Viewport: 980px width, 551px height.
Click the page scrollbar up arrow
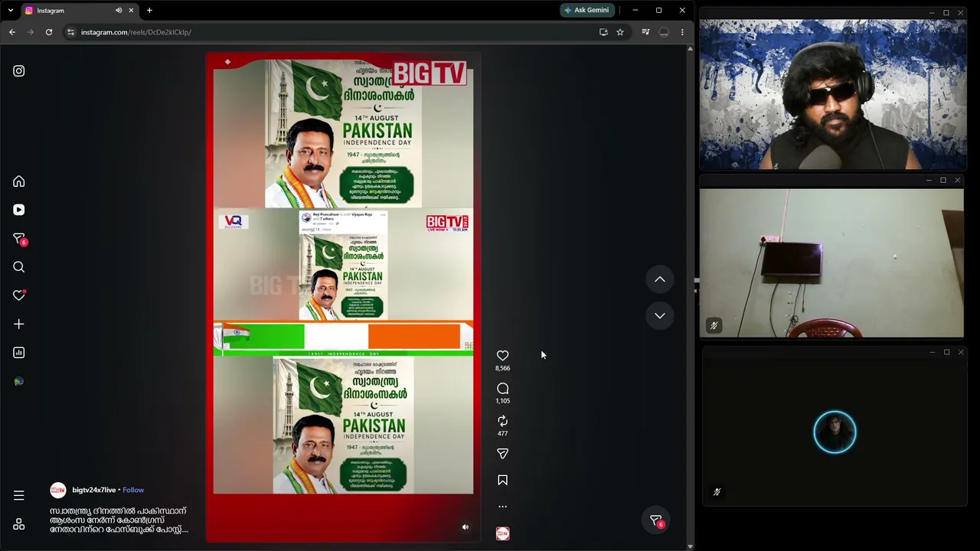coord(690,49)
